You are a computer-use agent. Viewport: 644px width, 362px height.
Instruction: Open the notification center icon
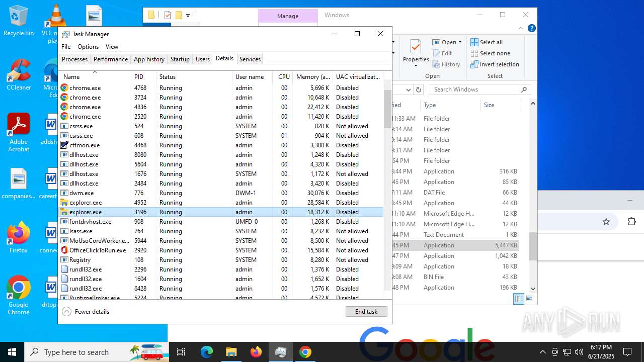pos(627,352)
